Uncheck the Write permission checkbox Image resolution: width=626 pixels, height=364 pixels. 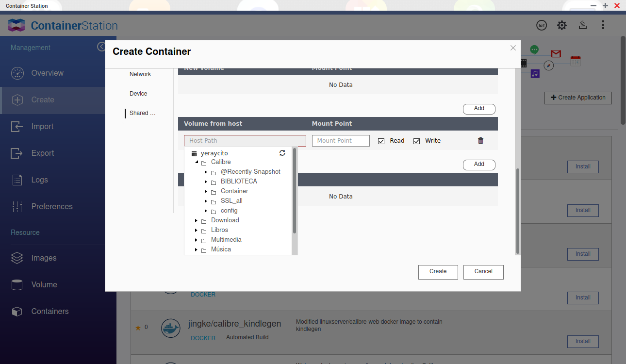(x=416, y=141)
